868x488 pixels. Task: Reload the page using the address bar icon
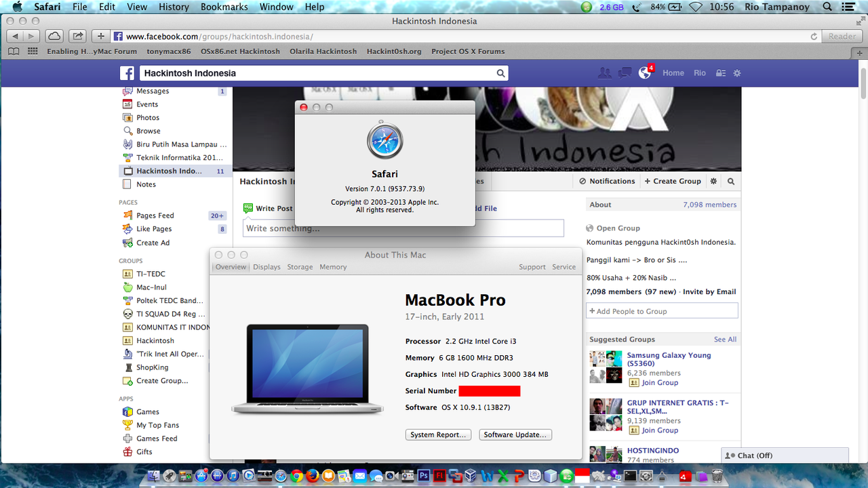click(x=814, y=37)
